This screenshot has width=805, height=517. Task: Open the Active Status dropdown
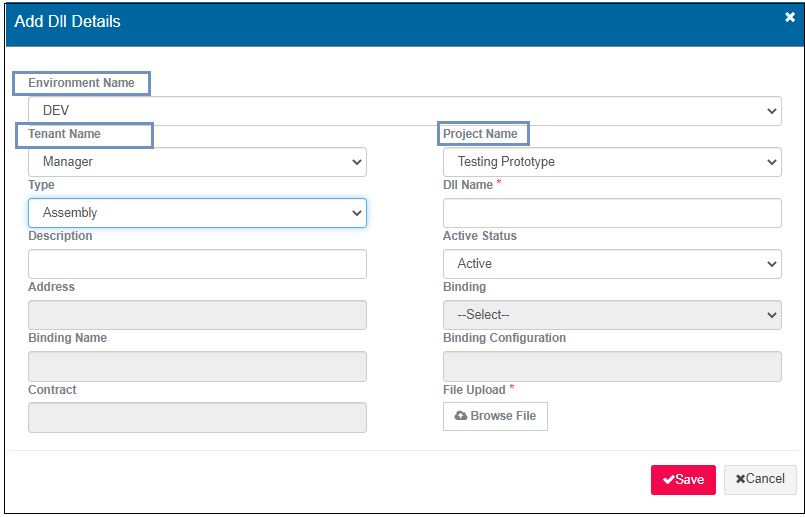(x=611, y=264)
